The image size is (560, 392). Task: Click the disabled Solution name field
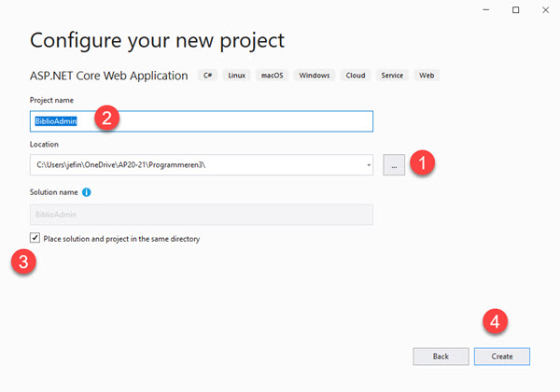click(202, 215)
